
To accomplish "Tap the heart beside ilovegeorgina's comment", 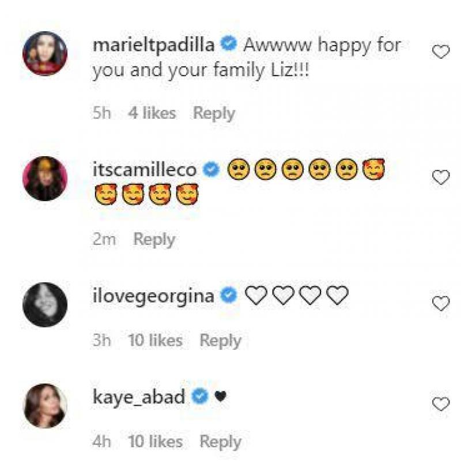I will tap(441, 303).
